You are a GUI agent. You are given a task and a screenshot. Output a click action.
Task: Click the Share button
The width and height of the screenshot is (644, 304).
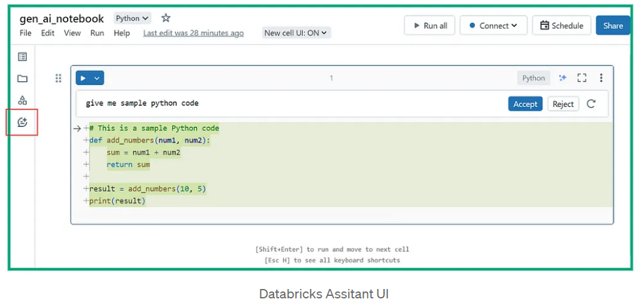click(x=613, y=26)
